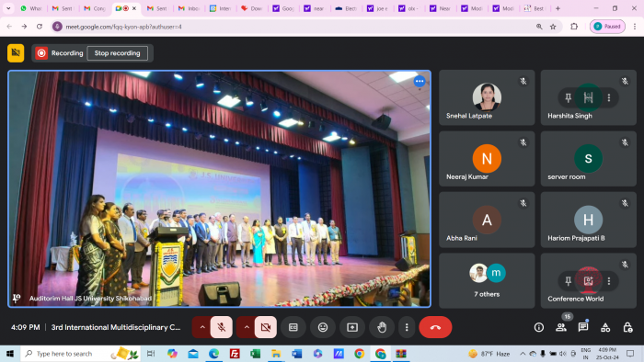Expand video settings arrow beside camera
This screenshot has width=644, height=362.
247,327
